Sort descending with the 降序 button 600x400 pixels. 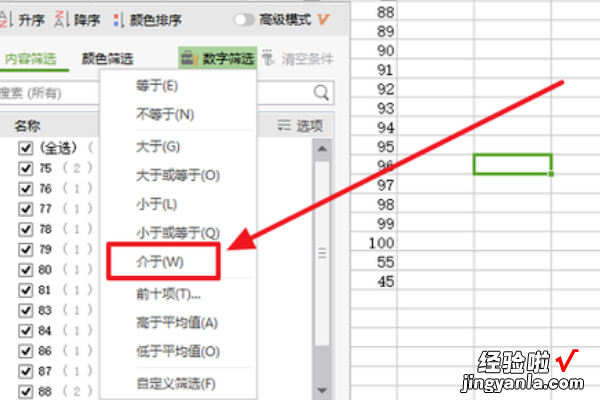pyautogui.click(x=77, y=20)
